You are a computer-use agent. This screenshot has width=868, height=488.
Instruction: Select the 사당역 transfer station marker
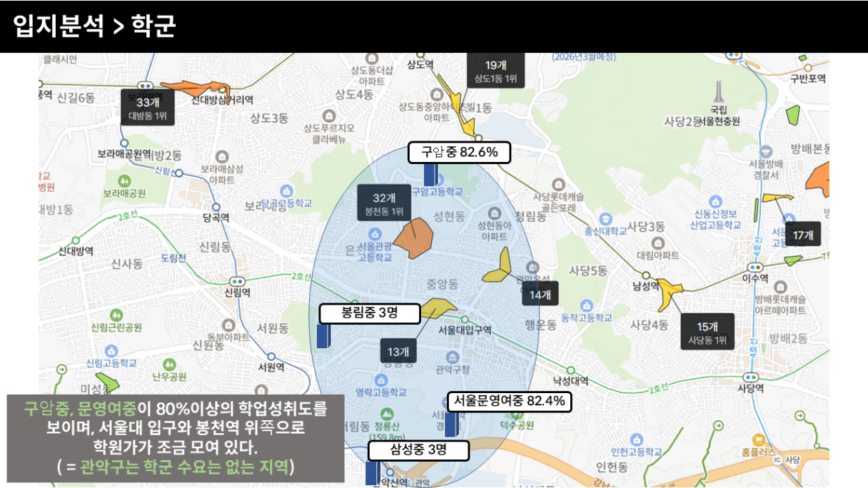(750, 377)
